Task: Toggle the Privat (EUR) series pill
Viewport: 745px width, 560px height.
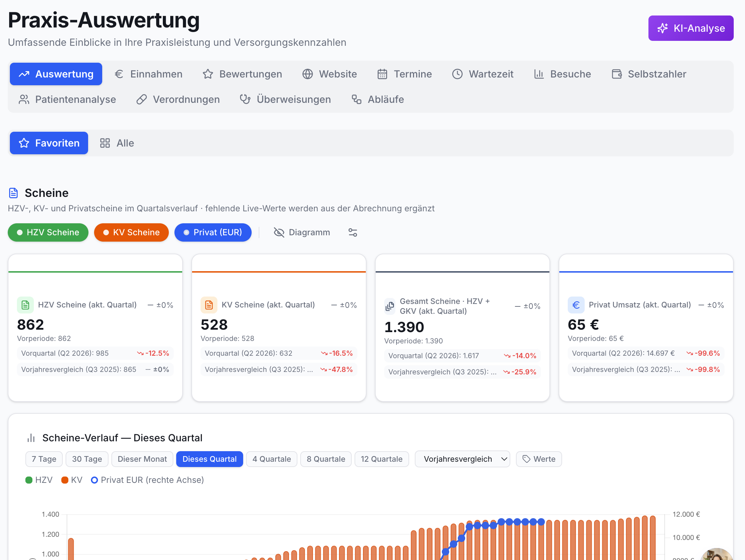Action: point(213,232)
